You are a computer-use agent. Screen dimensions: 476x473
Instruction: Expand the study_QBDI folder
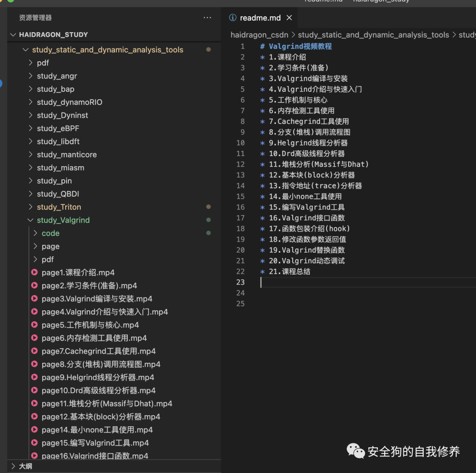[x=30, y=194]
